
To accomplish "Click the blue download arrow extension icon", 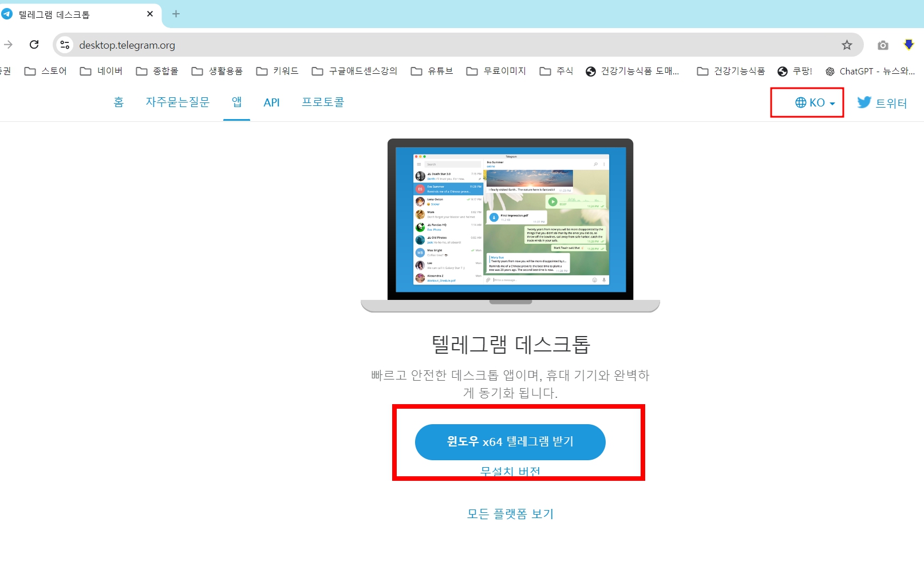I will click(909, 44).
